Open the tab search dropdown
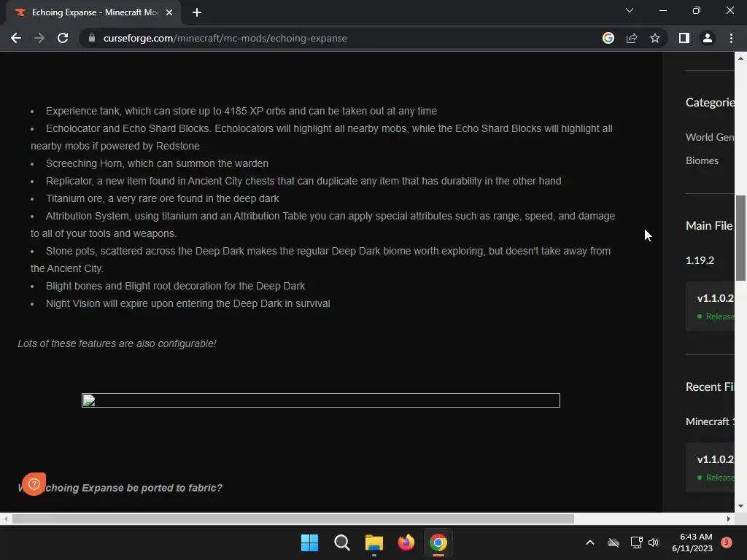The image size is (747, 560). tap(630, 10)
